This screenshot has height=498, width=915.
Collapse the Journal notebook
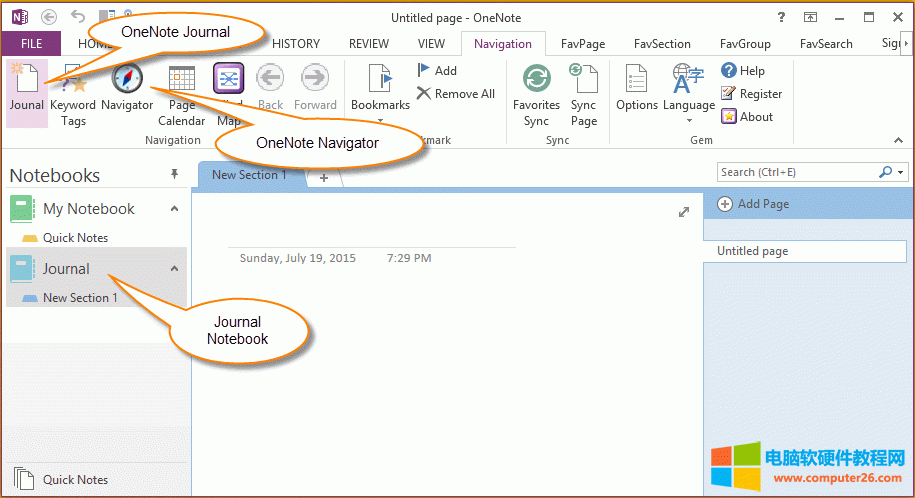click(x=174, y=269)
